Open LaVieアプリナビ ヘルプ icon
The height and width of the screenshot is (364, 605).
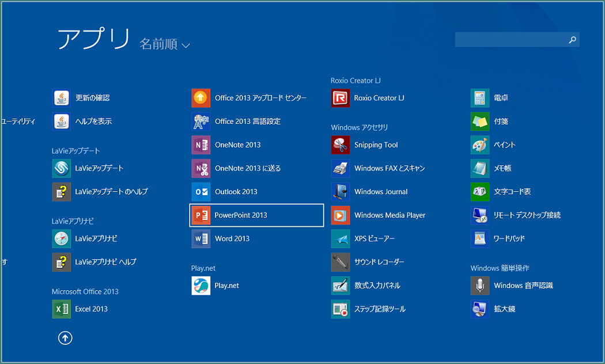[61, 262]
